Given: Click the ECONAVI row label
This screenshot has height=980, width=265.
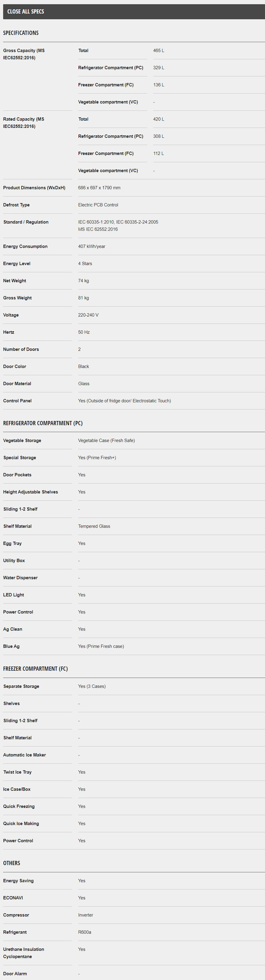Looking at the screenshot, I should [13, 898].
